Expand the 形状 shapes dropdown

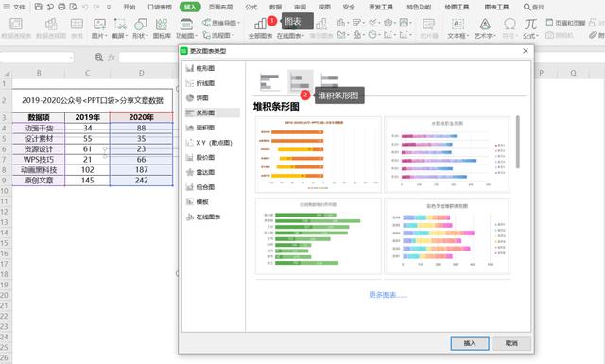coord(141,27)
